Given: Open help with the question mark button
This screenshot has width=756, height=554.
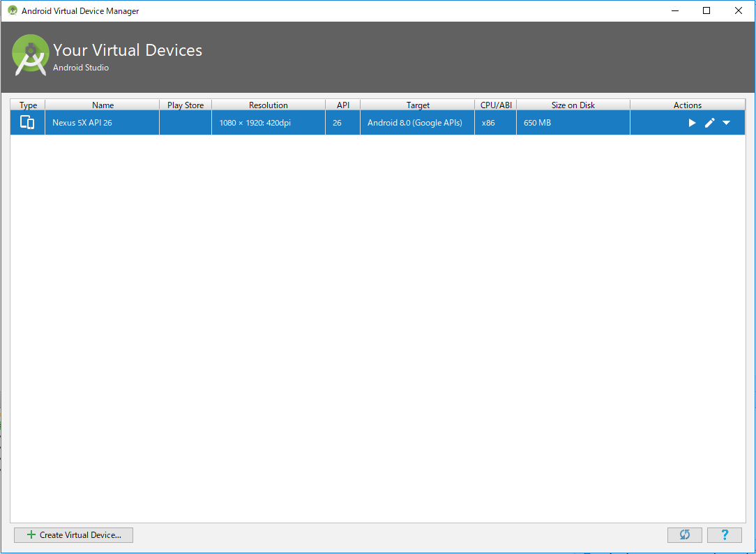Looking at the screenshot, I should (x=725, y=534).
